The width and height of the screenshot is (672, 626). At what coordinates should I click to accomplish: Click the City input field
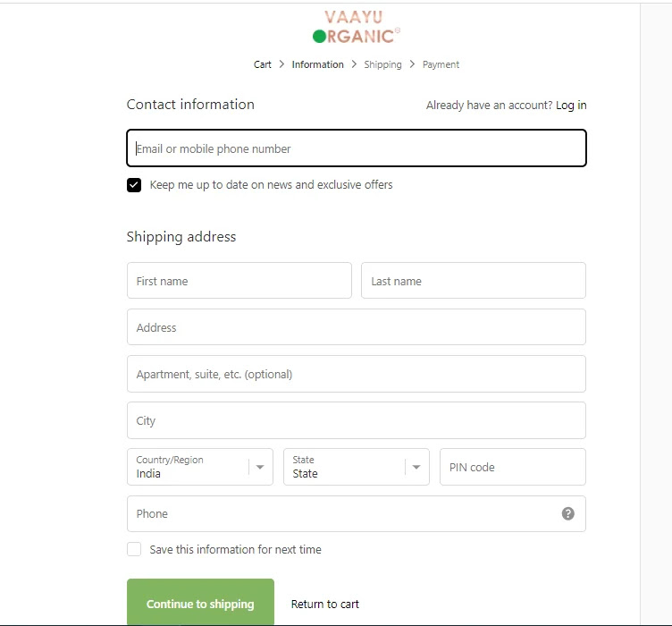tap(357, 420)
